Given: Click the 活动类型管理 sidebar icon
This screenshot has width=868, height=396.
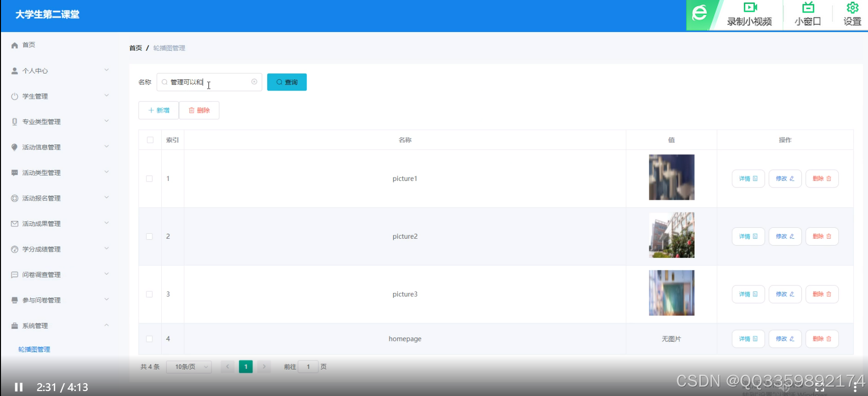Looking at the screenshot, I should [14, 173].
